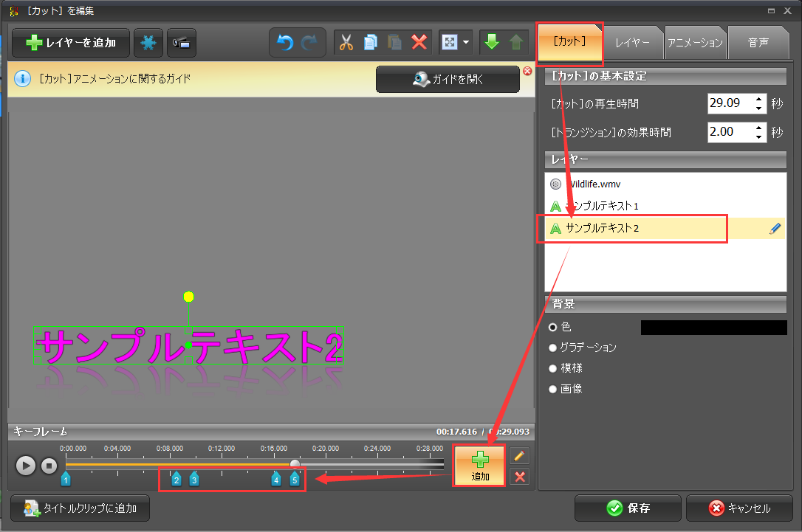
Task: Click the green up arrow to move layer
Action: pos(515,42)
